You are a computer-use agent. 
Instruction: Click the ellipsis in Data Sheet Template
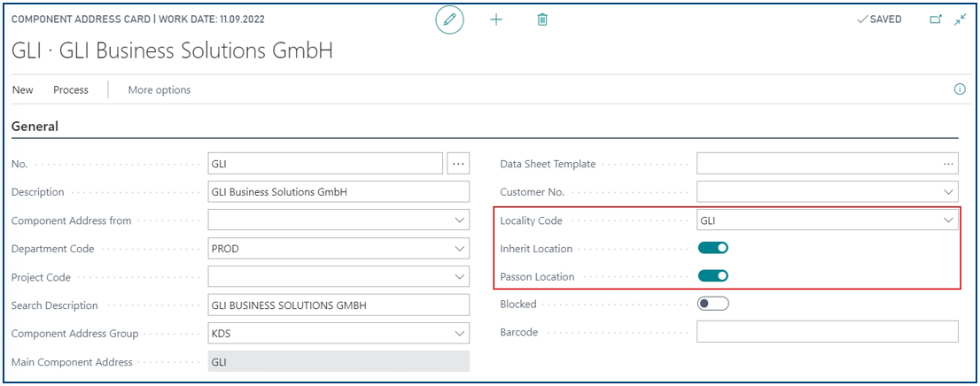(949, 164)
